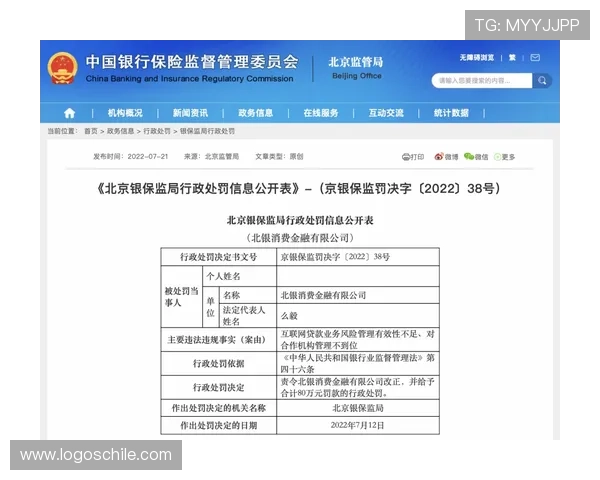Image resolution: width=600 pixels, height=480 pixels.
Task: Click the search input field
Action: point(482,81)
